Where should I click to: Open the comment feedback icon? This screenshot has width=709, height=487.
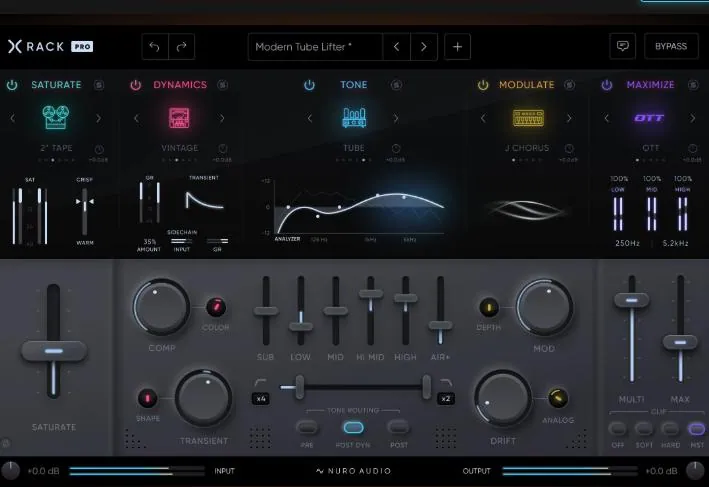[623, 47]
